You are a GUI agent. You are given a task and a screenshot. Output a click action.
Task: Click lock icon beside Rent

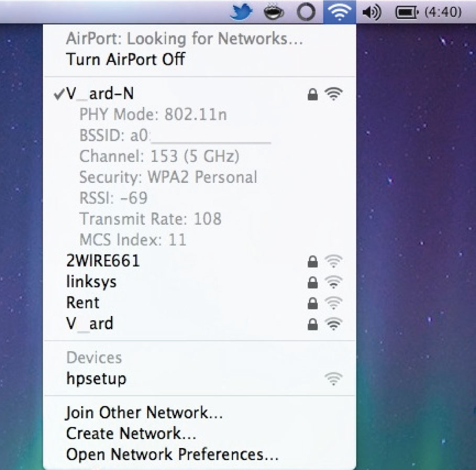(313, 303)
